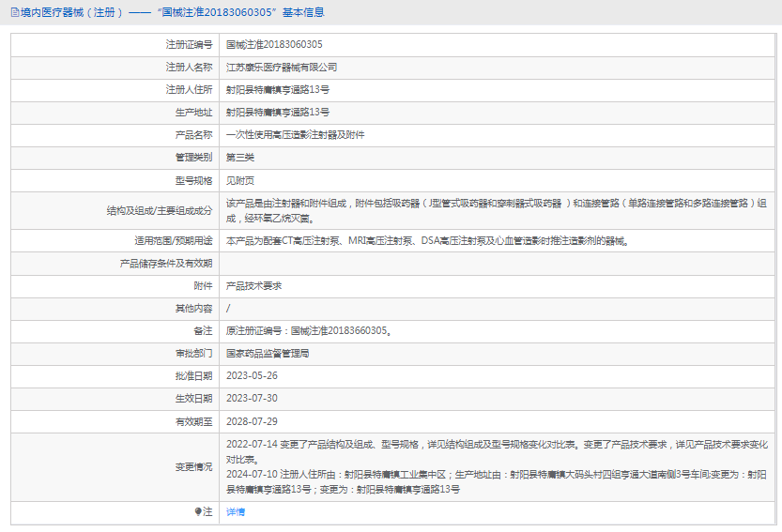This screenshot has height=532, width=782.
Task: Select effective date 2023-07-30
Action: (252, 399)
